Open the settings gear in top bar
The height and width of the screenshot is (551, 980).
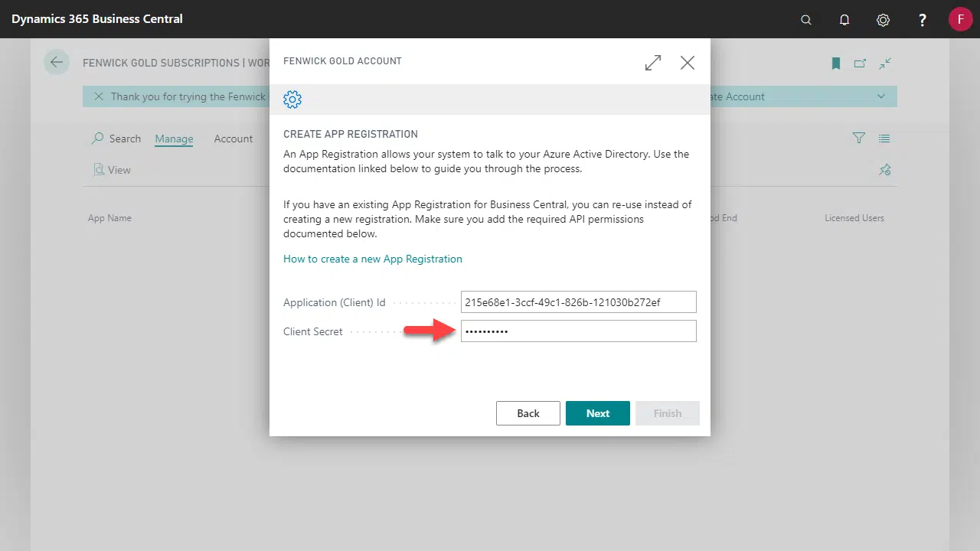(883, 20)
